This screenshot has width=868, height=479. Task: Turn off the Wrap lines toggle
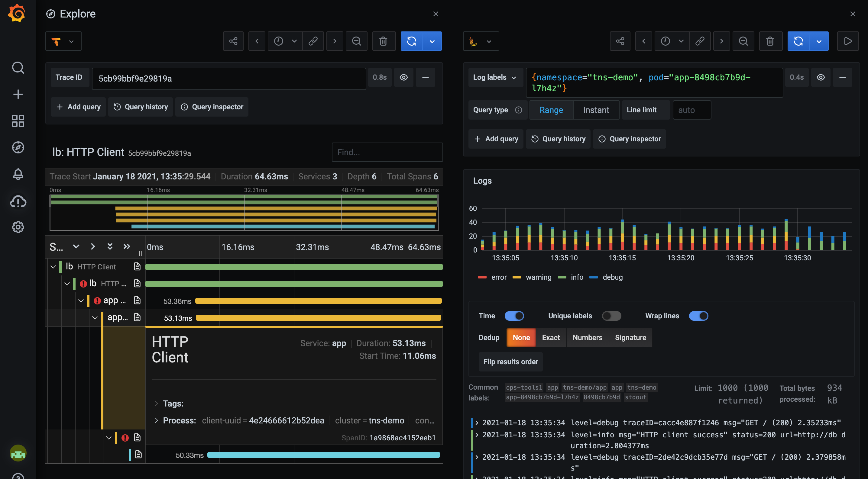(699, 316)
